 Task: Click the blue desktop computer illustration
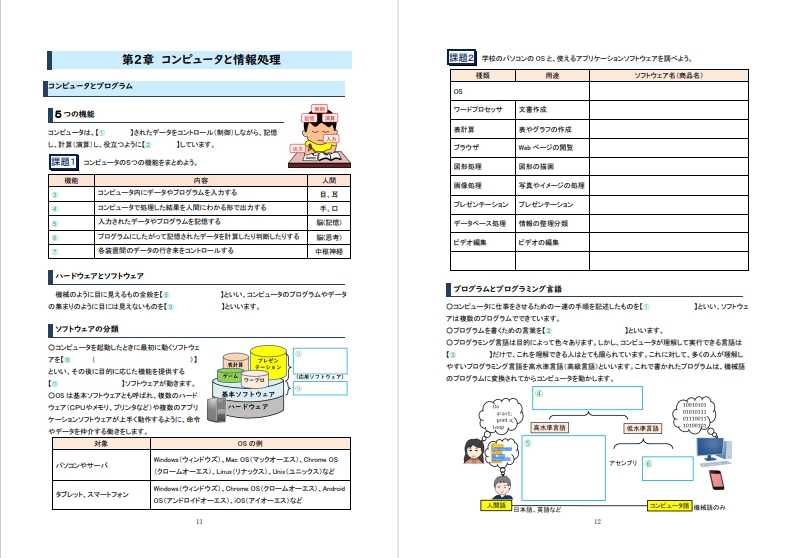pyautogui.click(x=713, y=452)
